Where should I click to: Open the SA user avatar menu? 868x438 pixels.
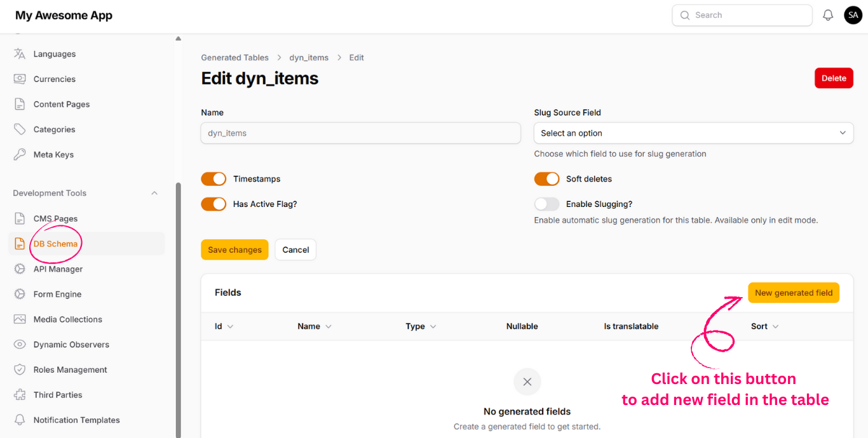(x=853, y=15)
